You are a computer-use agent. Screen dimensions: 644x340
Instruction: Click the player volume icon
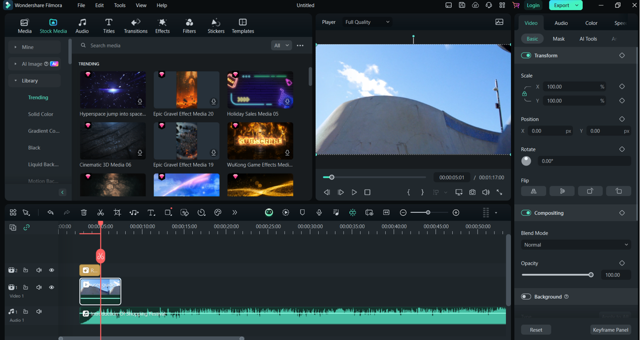click(x=486, y=192)
